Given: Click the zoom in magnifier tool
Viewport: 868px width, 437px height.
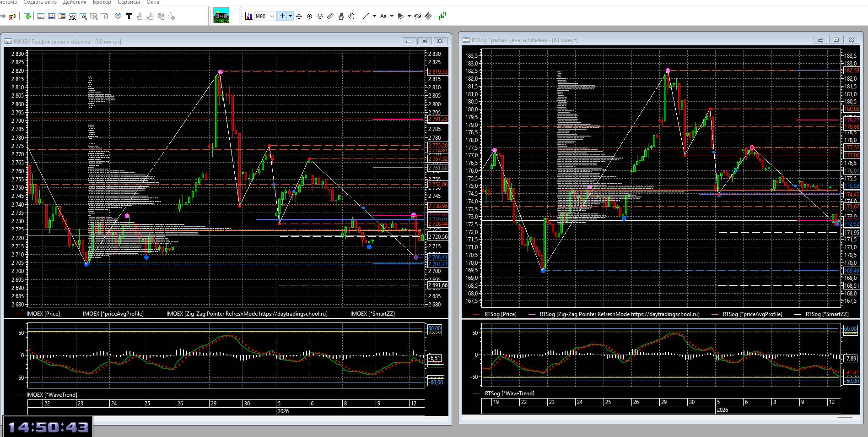Looking at the screenshot, I should [309, 16].
